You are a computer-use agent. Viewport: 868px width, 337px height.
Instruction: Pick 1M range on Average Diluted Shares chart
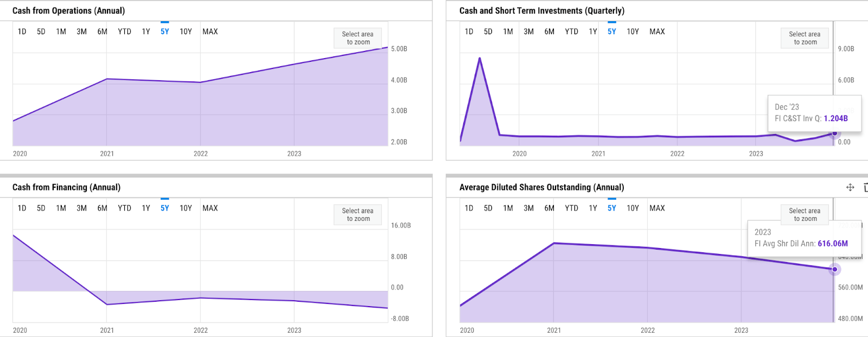(508, 208)
